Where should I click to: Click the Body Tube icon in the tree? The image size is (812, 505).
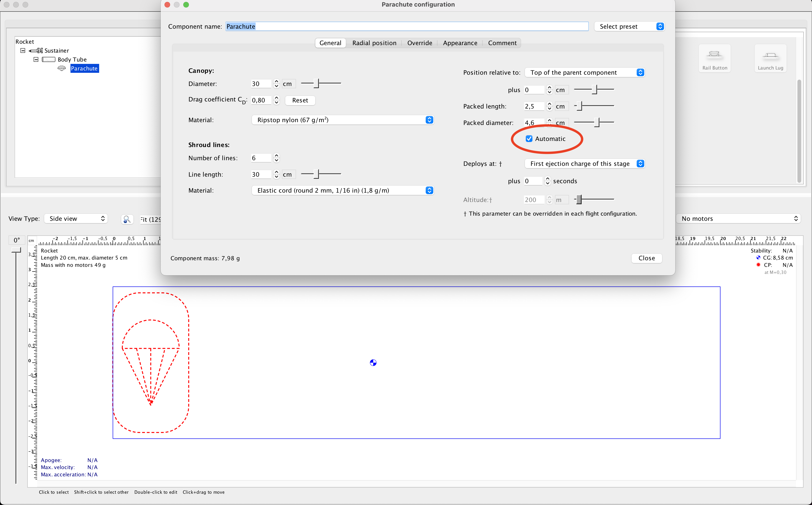click(x=49, y=59)
